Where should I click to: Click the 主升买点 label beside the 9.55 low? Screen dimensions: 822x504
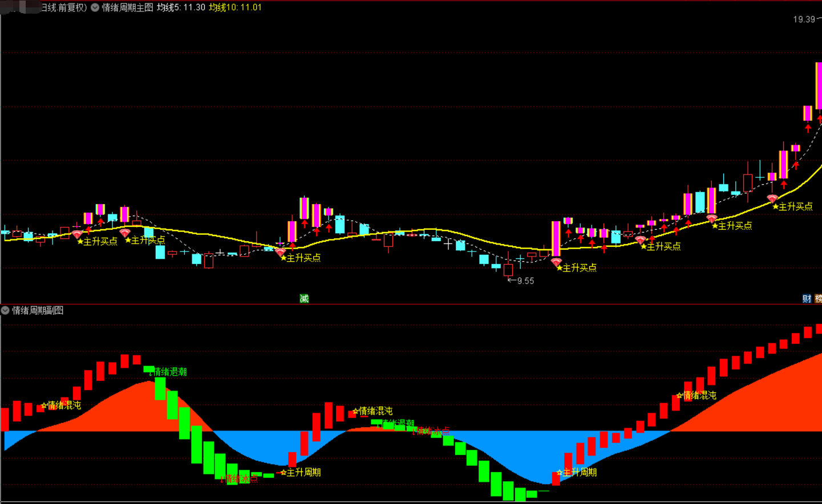pos(580,267)
